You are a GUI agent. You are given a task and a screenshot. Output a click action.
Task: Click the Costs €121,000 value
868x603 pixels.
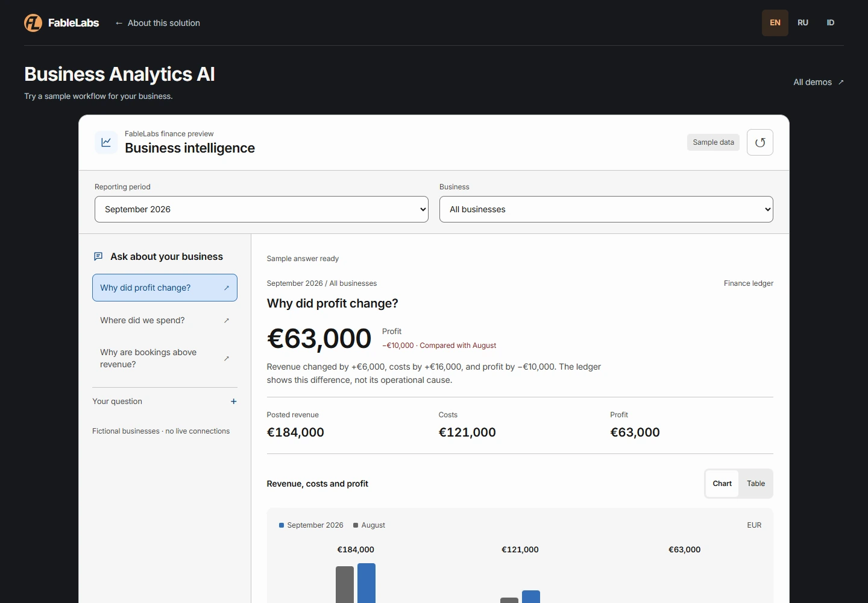467,432
